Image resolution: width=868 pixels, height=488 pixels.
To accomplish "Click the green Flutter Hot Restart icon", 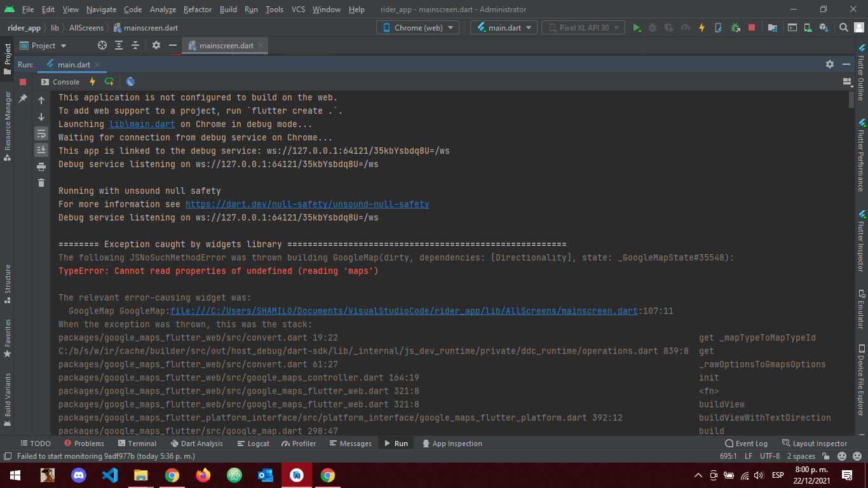I will coord(109,81).
